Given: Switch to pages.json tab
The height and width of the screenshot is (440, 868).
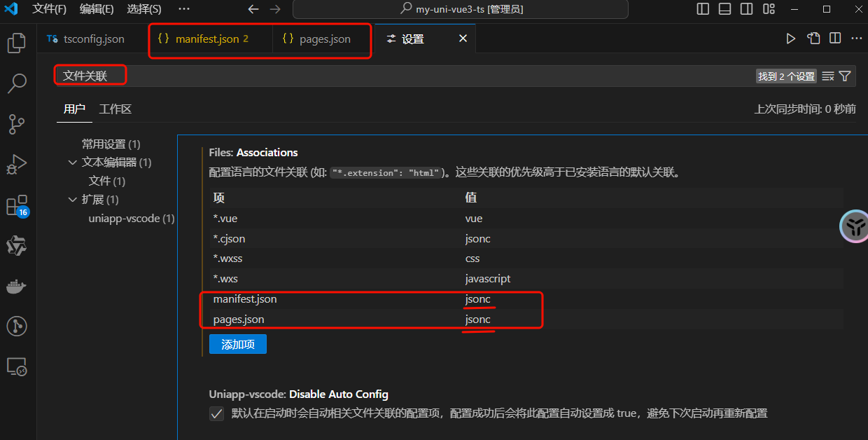Looking at the screenshot, I should (325, 39).
